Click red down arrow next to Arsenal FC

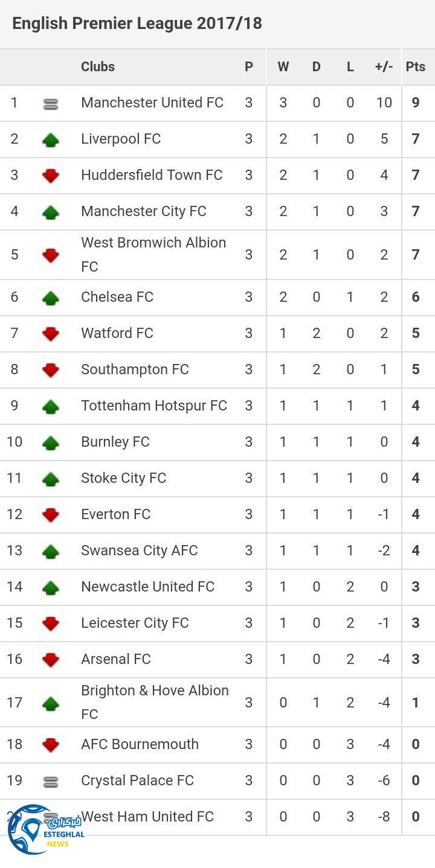pos(51,660)
